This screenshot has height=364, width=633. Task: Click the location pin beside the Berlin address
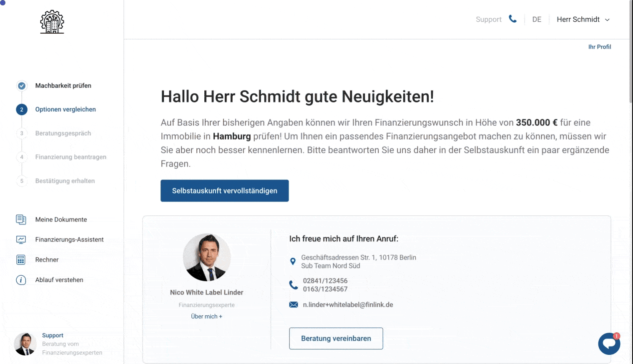[293, 262]
